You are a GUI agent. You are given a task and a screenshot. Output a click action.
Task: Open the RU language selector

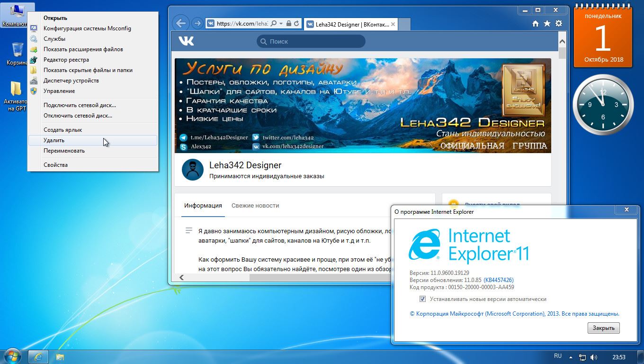point(557,356)
